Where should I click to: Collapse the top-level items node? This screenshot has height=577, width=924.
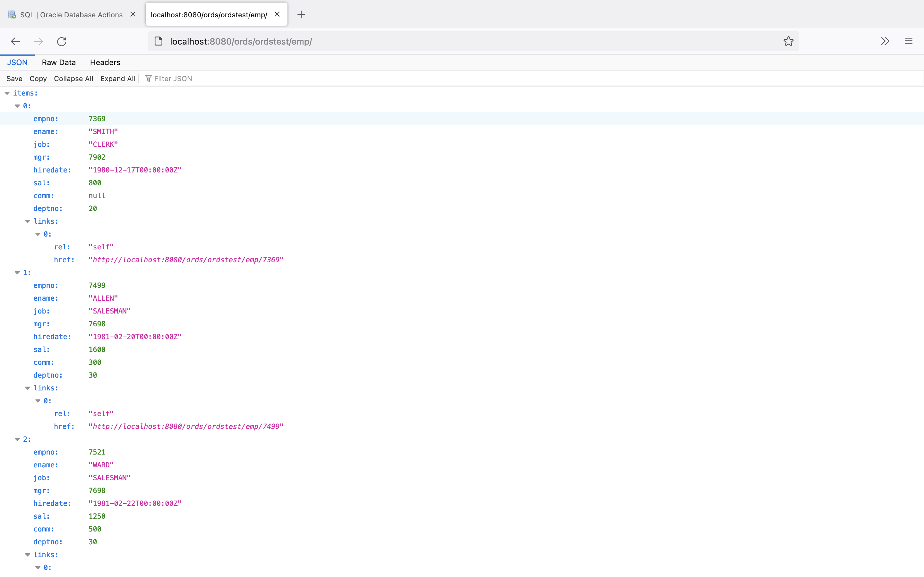(7, 93)
